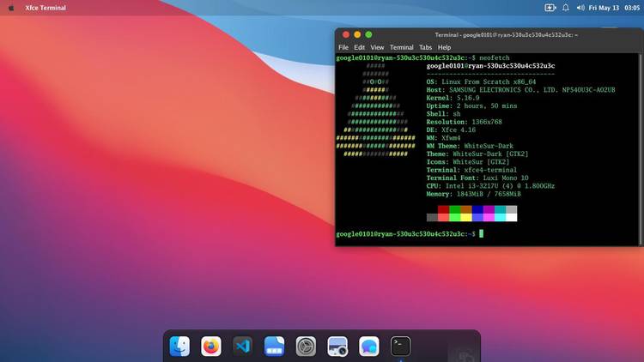Click the Apple logo in top panel
This screenshot has height=362, width=644.
(x=11, y=8)
